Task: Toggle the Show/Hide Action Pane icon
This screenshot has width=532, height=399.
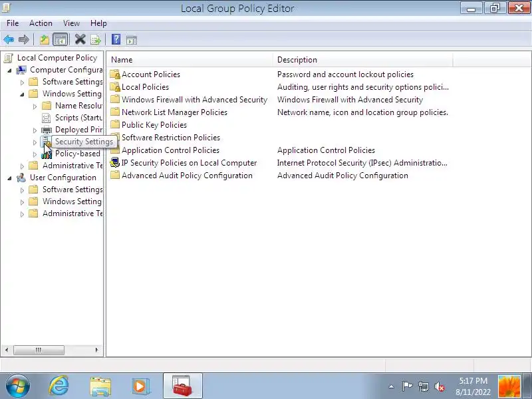Action: click(x=132, y=40)
